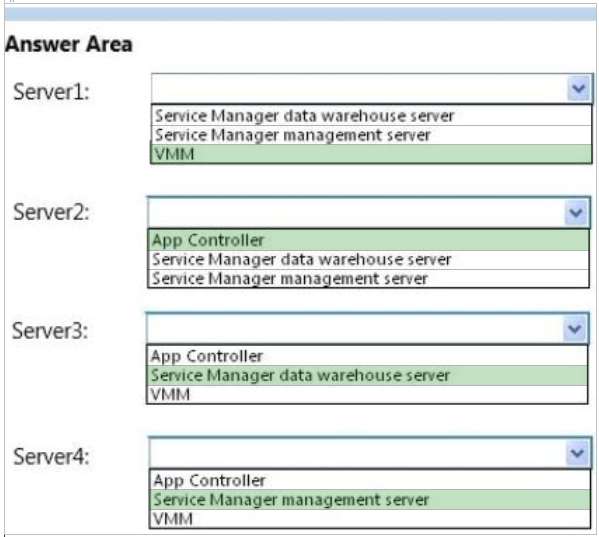Choose VMM option under Server4
The width and height of the screenshot is (599, 537).
click(370, 519)
